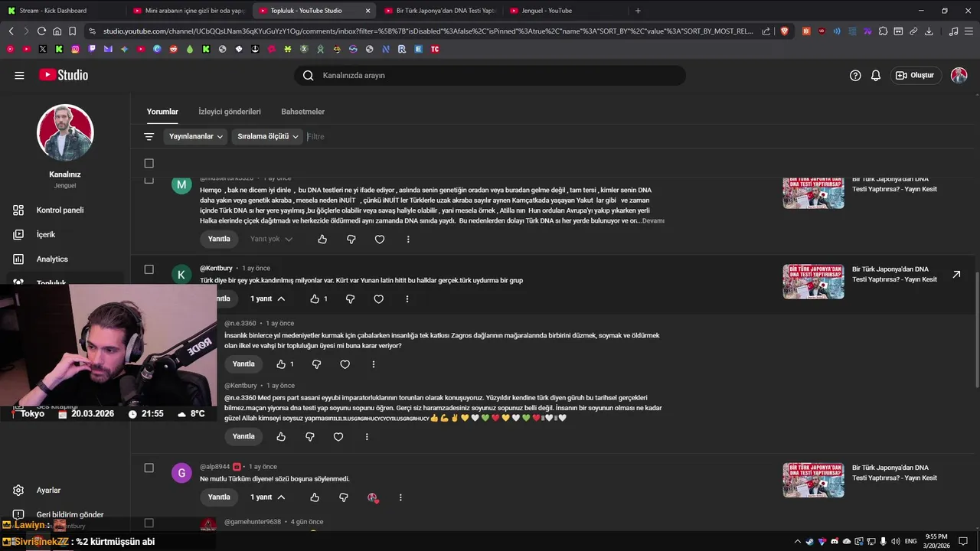Image resolution: width=980 pixels, height=551 pixels.
Task: Dislike the @Kentbury comment starting 'Türk diye'
Action: click(x=350, y=298)
